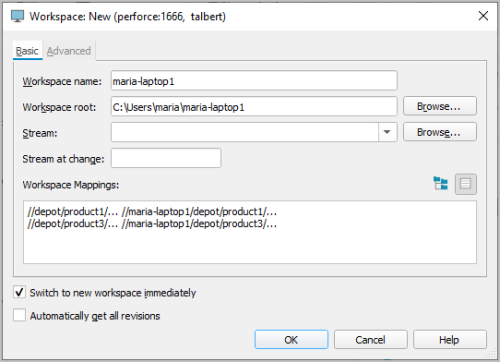Confirm workspace creation with OK
Screen dimensions: 500x362
pos(291,340)
